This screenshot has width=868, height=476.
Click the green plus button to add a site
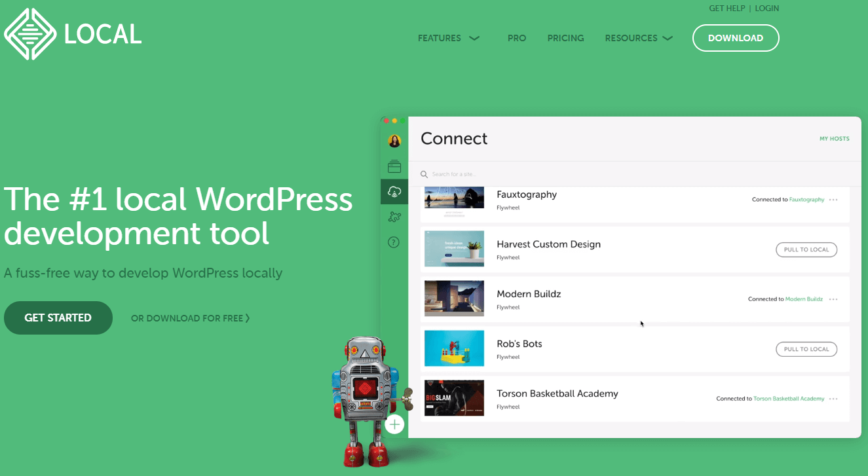click(x=394, y=424)
